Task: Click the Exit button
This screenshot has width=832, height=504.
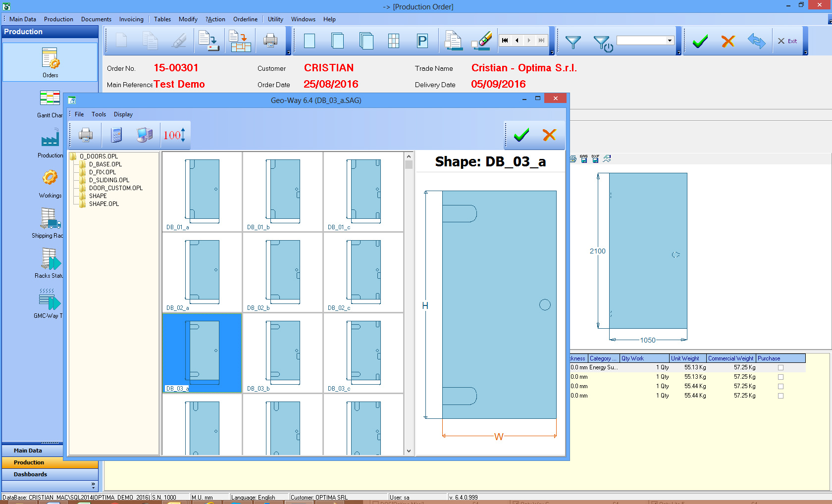Action: pos(787,41)
